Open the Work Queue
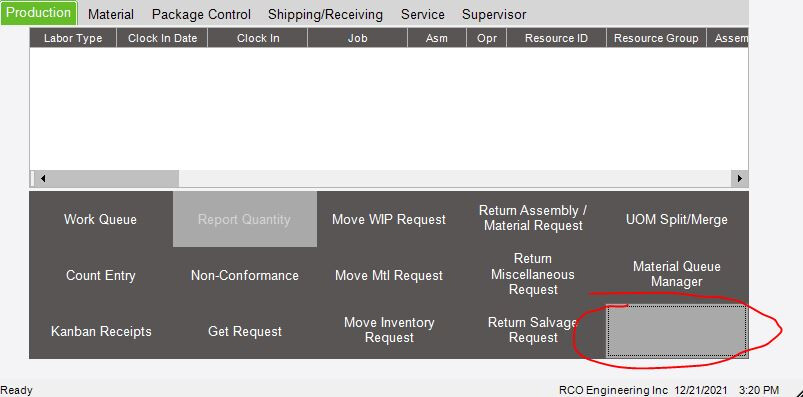Screen dimensions: 803x397 click(100, 219)
